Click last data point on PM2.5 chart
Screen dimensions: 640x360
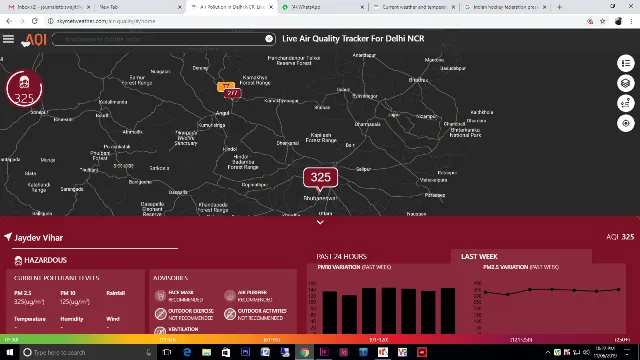(619, 289)
